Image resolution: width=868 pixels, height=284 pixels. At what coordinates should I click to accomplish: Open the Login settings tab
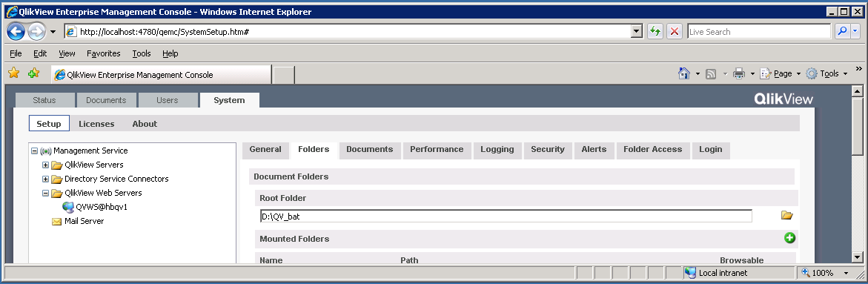[710, 150]
